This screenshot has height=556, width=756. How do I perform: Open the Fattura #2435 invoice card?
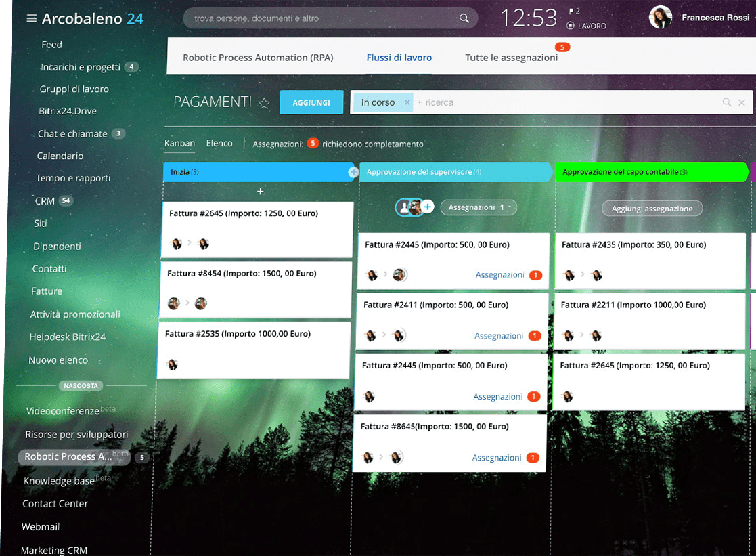(x=650, y=261)
